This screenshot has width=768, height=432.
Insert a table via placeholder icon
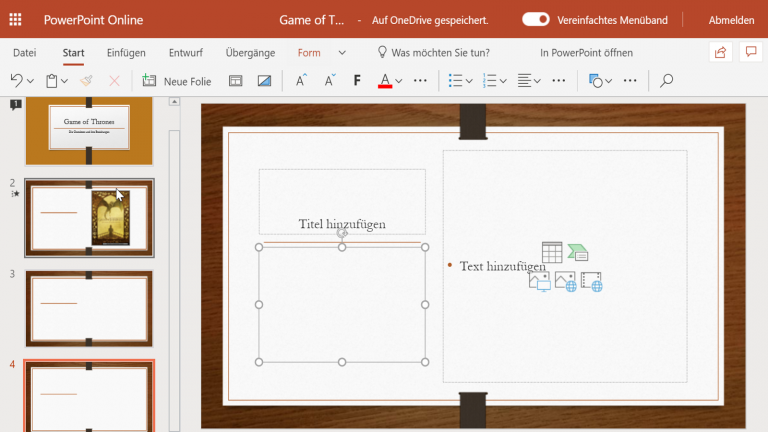[x=552, y=252]
